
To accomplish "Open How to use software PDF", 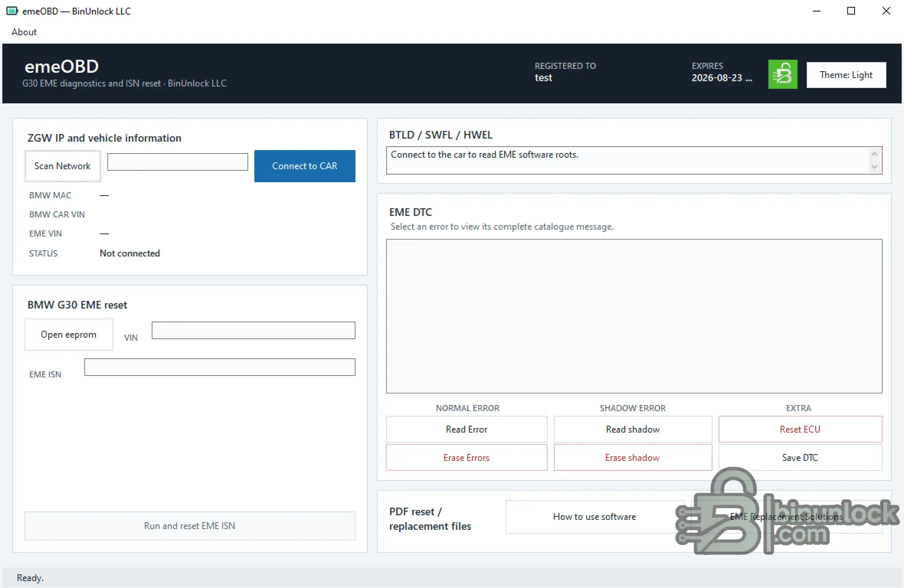I will tap(594, 516).
